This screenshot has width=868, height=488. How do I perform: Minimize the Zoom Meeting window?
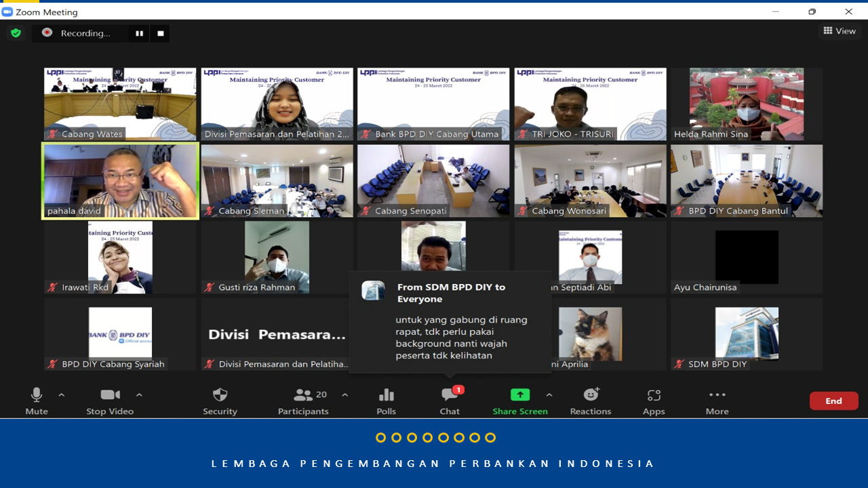(776, 12)
